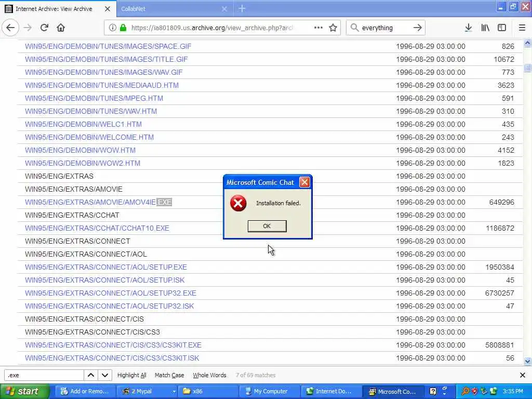Toggle Whole Words in find bar

click(209, 375)
